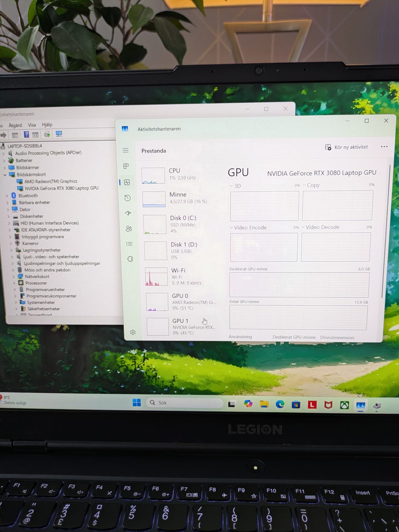Open the Visa menu in Device Manager
This screenshot has width=399, height=532.
pos(32,125)
